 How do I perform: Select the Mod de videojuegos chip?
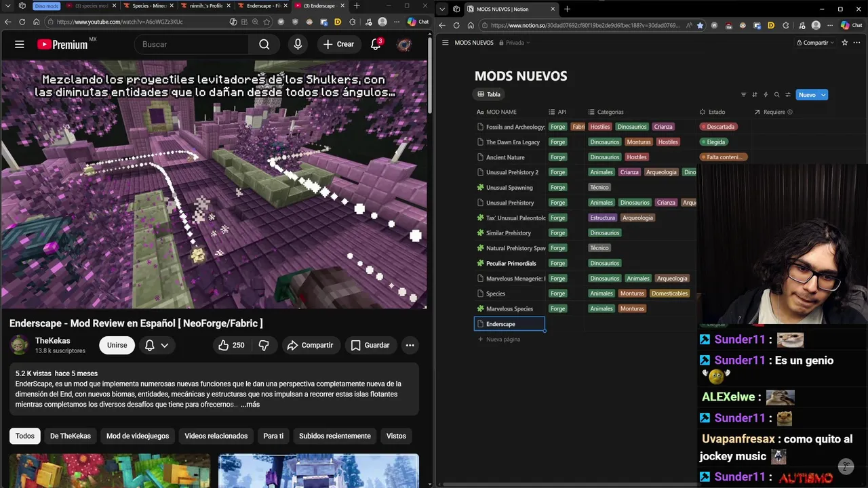point(138,436)
